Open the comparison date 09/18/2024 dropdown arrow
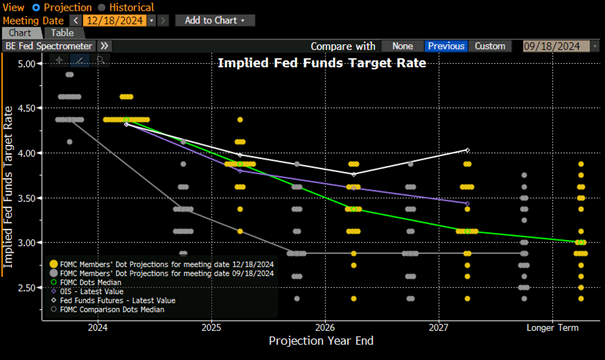The width and height of the screenshot is (605, 360). 595,46
